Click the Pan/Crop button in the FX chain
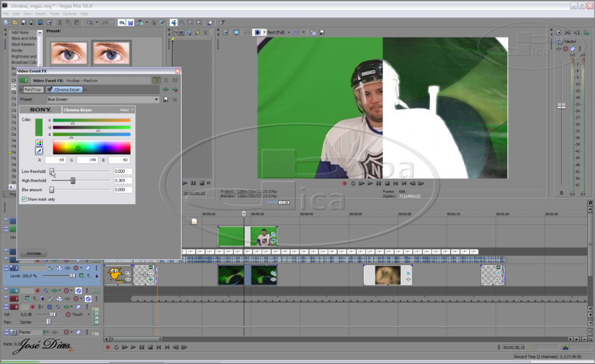 click(33, 89)
